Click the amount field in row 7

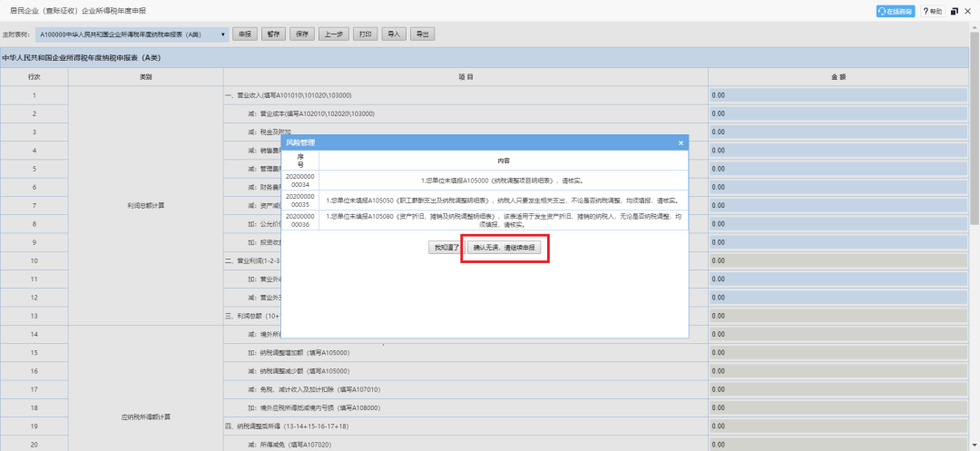838,205
